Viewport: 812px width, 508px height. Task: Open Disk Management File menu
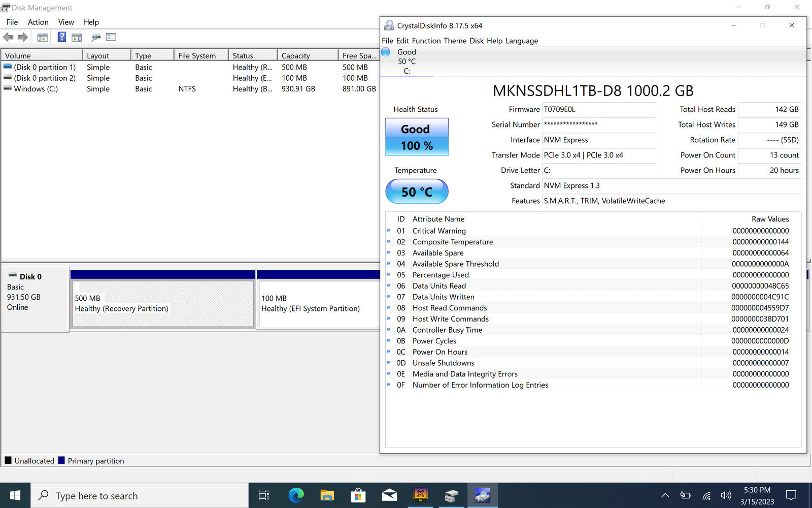pyautogui.click(x=12, y=22)
